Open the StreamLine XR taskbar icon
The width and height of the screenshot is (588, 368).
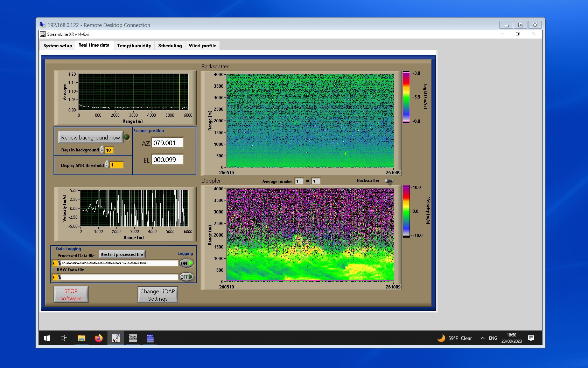point(115,338)
